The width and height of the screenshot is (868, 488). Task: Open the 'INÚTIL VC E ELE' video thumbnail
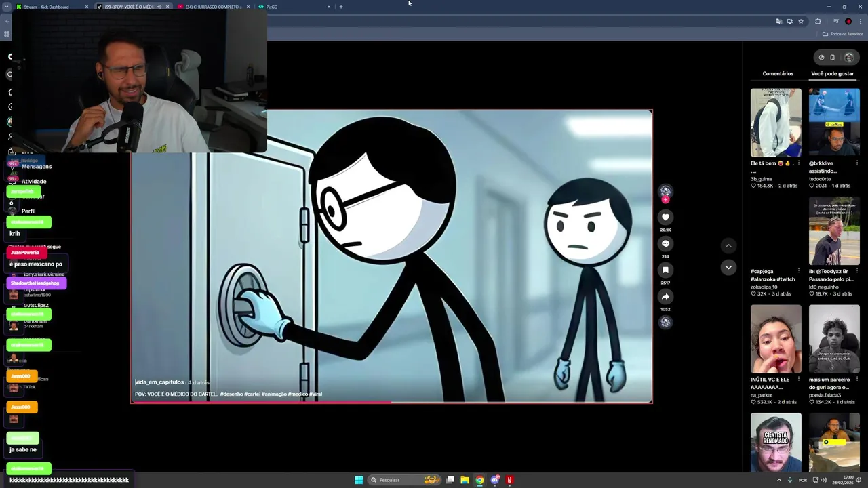[776, 339]
